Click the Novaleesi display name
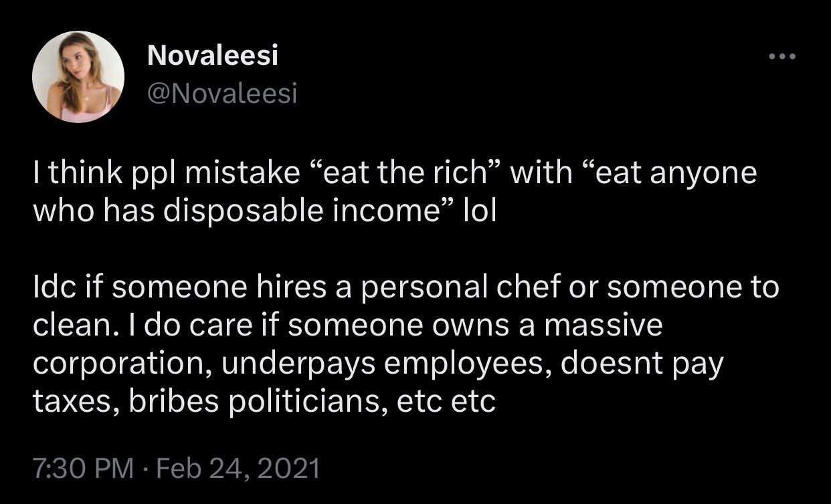 pos(213,56)
